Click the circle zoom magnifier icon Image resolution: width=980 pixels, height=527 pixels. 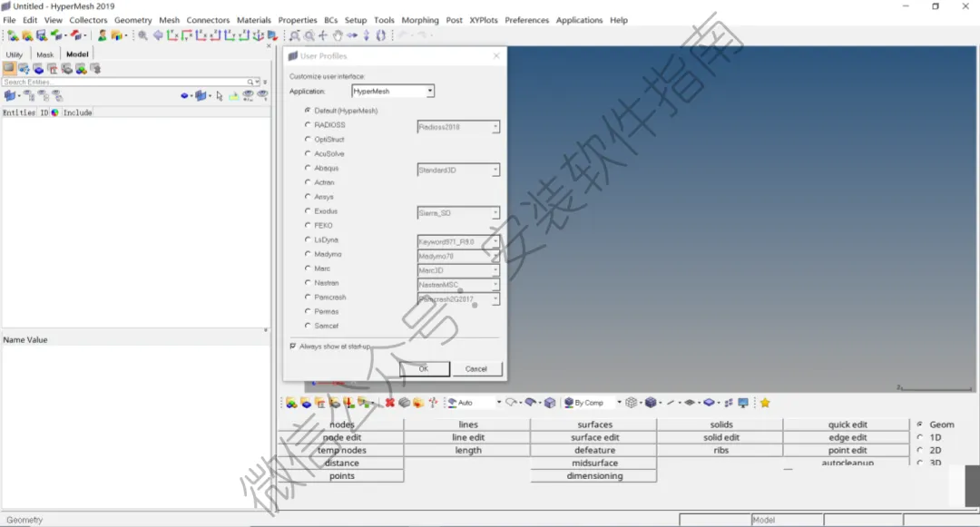click(x=309, y=35)
